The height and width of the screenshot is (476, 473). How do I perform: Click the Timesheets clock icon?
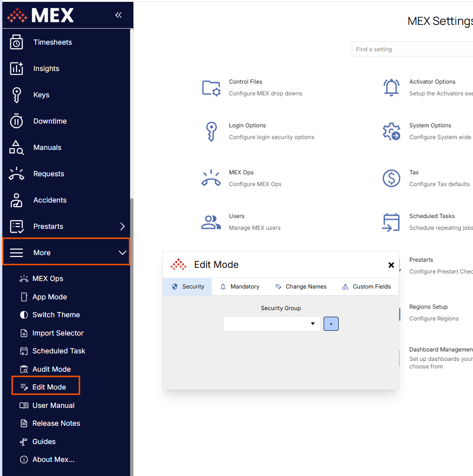[x=16, y=42]
